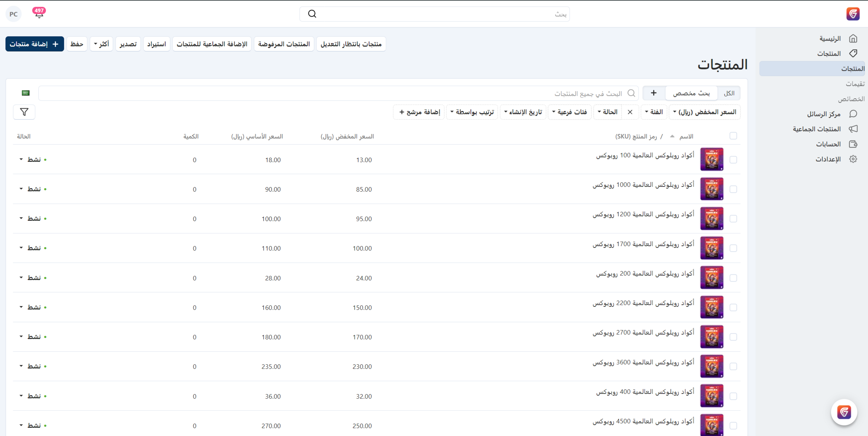Click the wallet icon for الحسابات
868x436 pixels.
click(x=853, y=144)
